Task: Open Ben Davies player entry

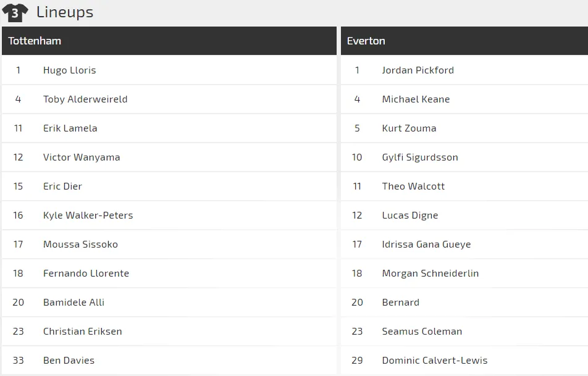Action: pyautogui.click(x=69, y=361)
